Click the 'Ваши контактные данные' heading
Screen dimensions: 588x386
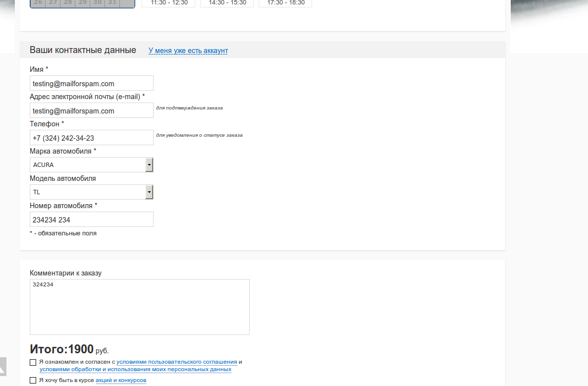tap(83, 50)
